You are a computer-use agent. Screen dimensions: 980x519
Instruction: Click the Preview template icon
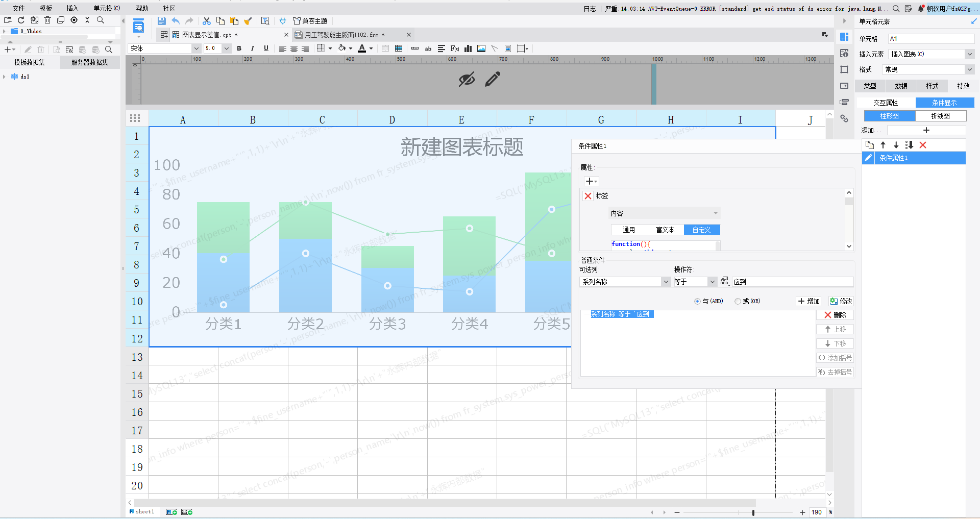pyautogui.click(x=138, y=26)
